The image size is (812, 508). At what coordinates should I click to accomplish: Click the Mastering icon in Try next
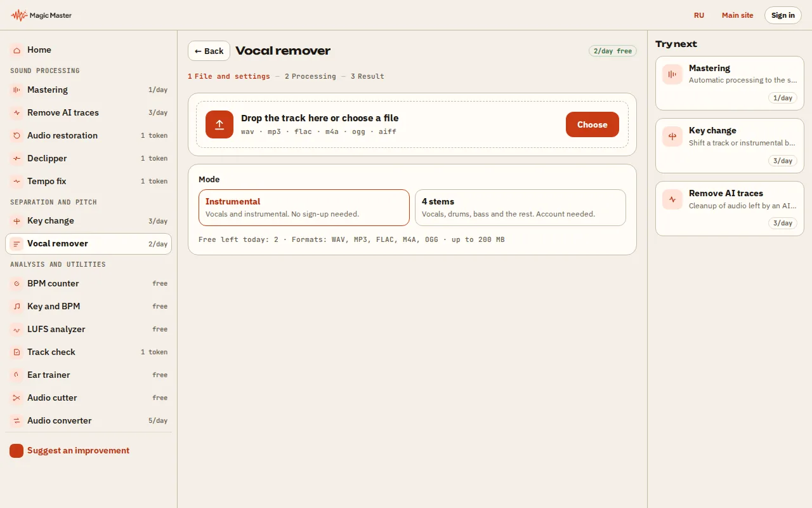click(x=672, y=74)
